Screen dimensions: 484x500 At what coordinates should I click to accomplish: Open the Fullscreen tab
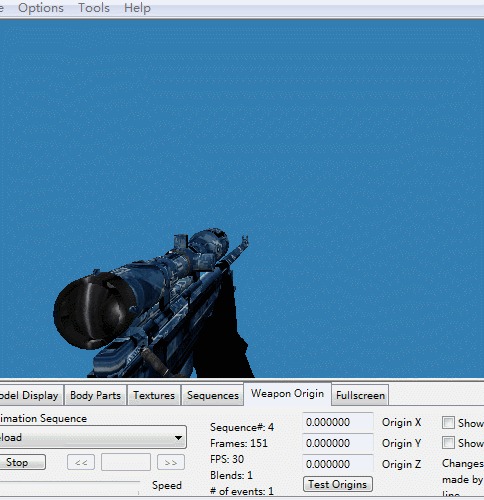point(360,395)
